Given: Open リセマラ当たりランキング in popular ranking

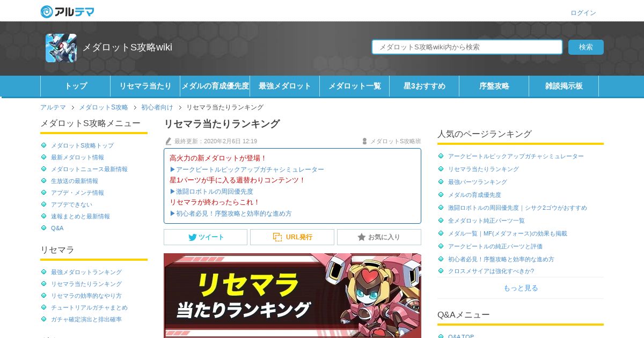Looking at the screenshot, I should click(484, 169).
